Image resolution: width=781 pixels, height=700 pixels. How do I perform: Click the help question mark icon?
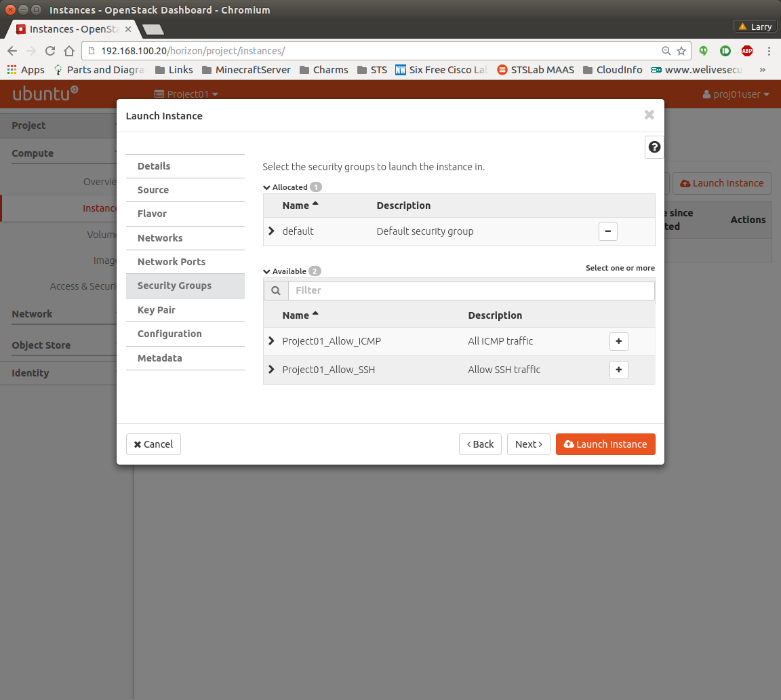point(654,147)
